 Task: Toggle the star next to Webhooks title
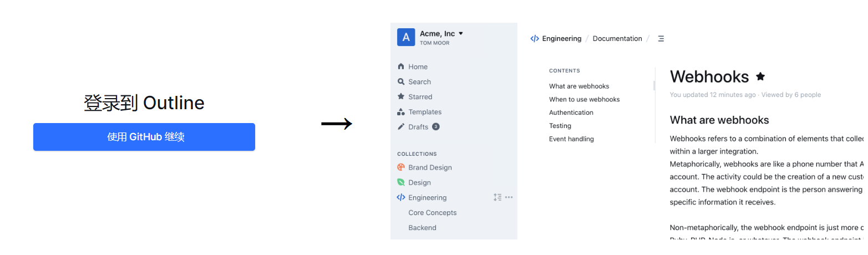coord(760,76)
